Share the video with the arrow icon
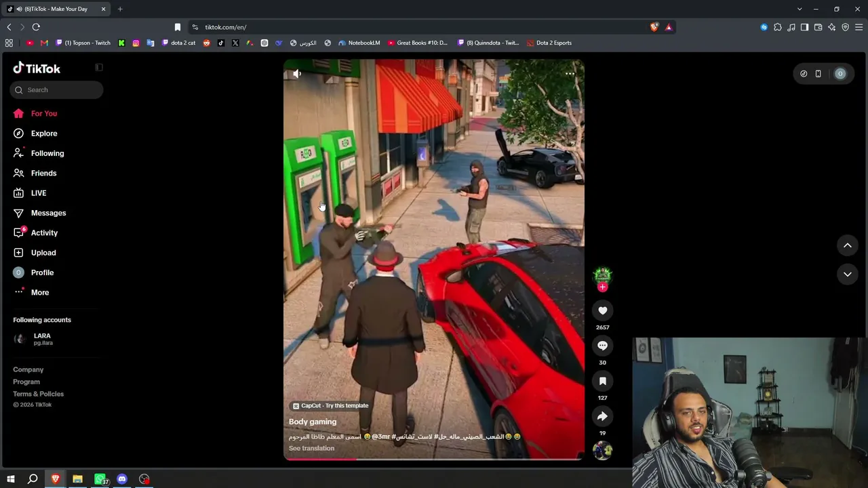This screenshot has height=488, width=868. click(x=602, y=416)
